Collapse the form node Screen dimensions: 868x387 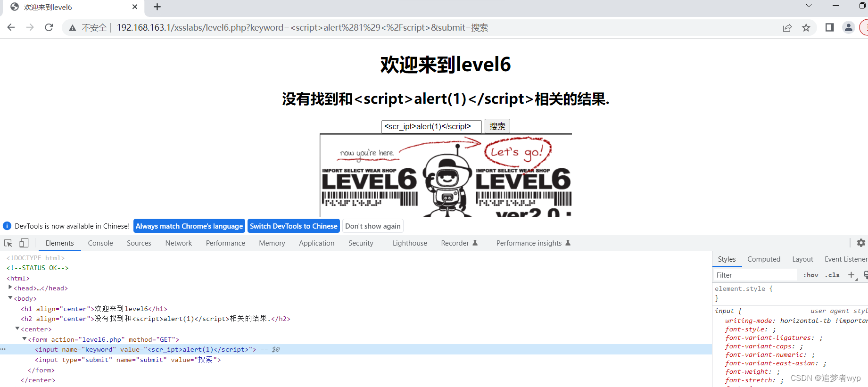coord(24,339)
